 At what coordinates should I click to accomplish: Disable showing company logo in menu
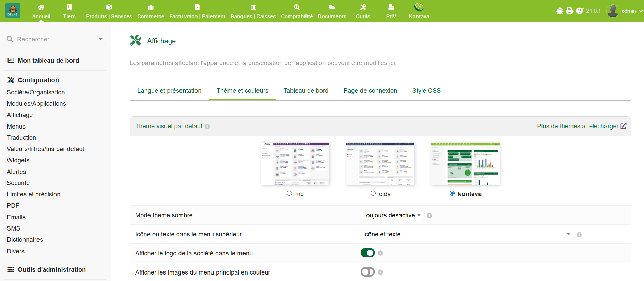(x=368, y=253)
